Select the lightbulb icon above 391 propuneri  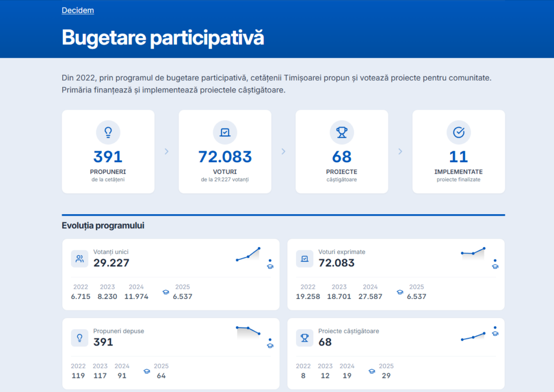tap(108, 132)
